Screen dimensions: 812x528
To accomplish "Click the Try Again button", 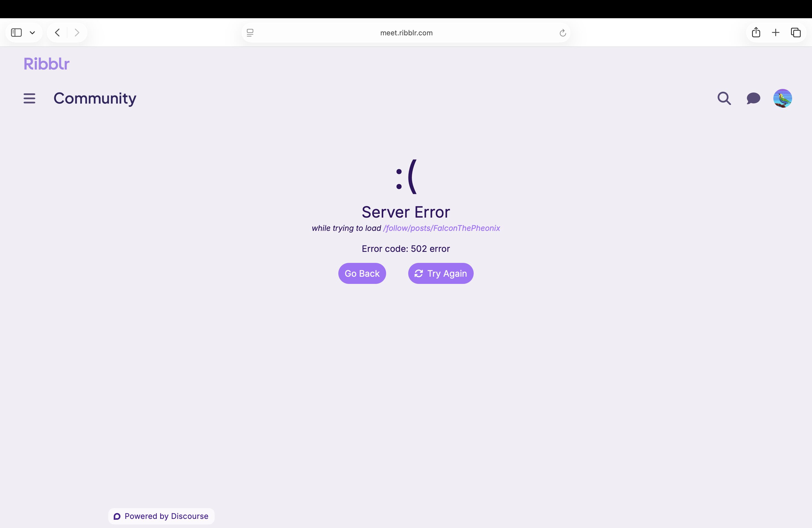I will 441,273.
